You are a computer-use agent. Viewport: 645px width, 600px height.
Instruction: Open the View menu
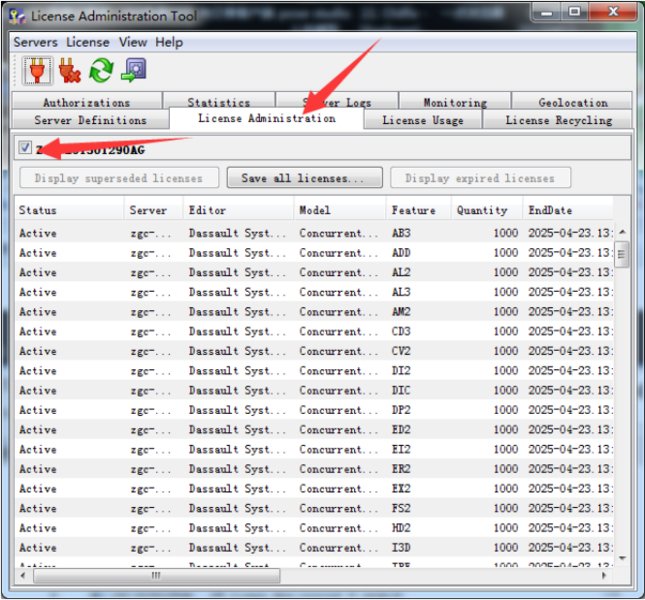pos(133,42)
